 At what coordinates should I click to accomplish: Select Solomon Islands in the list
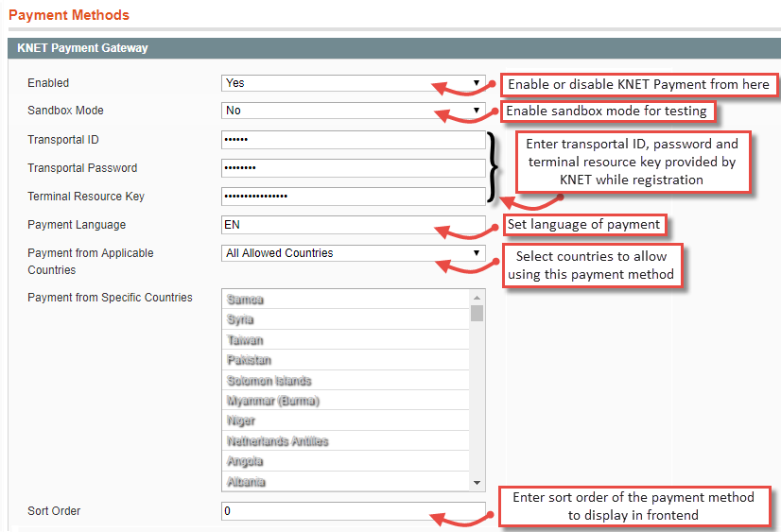[x=346, y=380]
